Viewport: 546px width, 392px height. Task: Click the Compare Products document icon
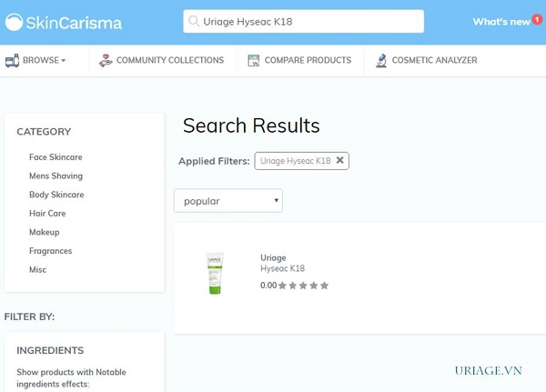click(254, 61)
